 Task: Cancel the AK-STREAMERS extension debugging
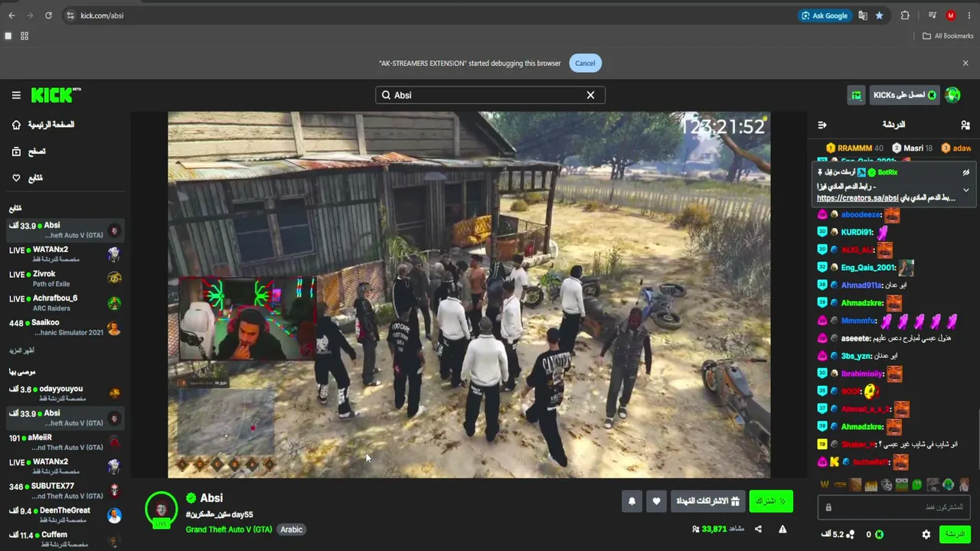tap(585, 64)
